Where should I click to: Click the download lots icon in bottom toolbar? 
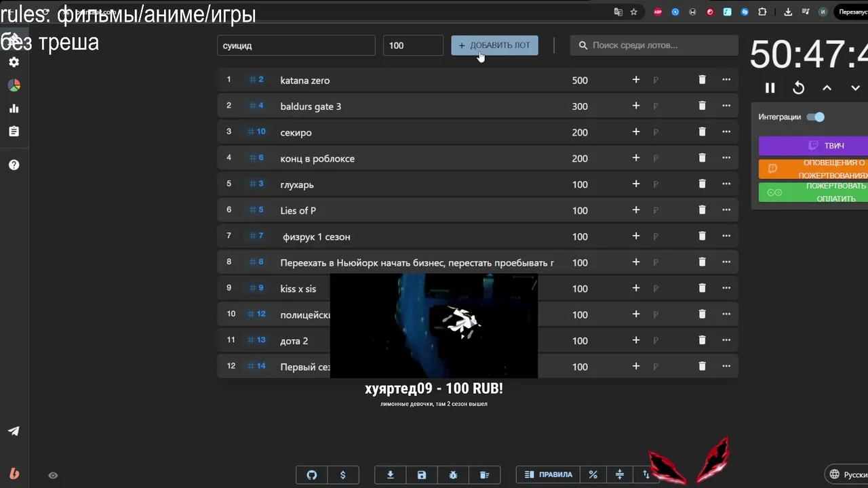(391, 475)
